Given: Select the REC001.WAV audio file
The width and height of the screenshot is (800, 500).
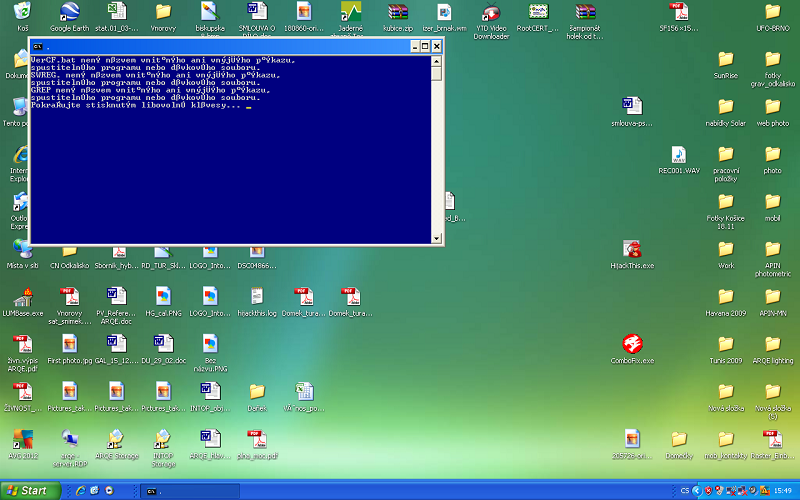Looking at the screenshot, I should 679,155.
